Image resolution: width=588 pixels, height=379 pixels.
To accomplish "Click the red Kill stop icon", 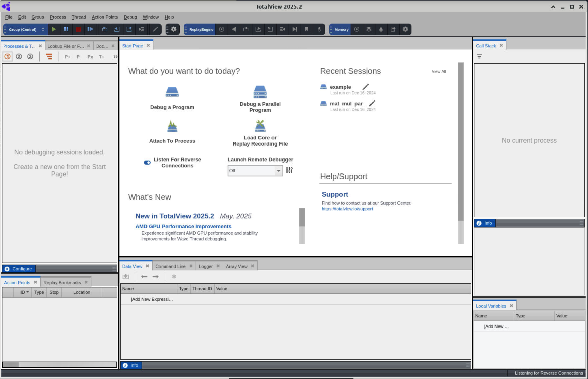I will coord(78,29).
